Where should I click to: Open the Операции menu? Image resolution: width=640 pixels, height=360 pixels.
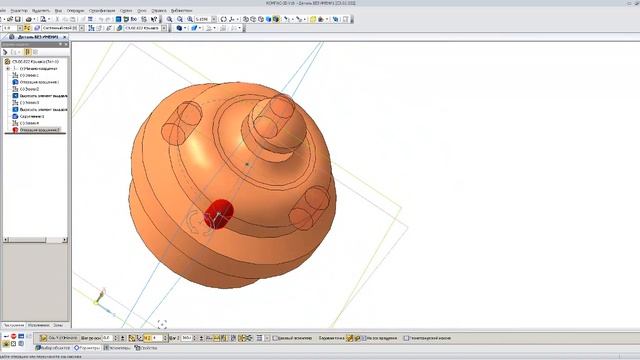click(76, 11)
